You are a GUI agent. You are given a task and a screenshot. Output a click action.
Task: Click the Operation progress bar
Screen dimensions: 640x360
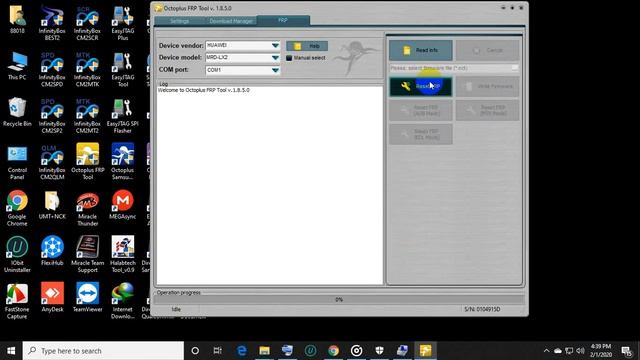[339, 300]
